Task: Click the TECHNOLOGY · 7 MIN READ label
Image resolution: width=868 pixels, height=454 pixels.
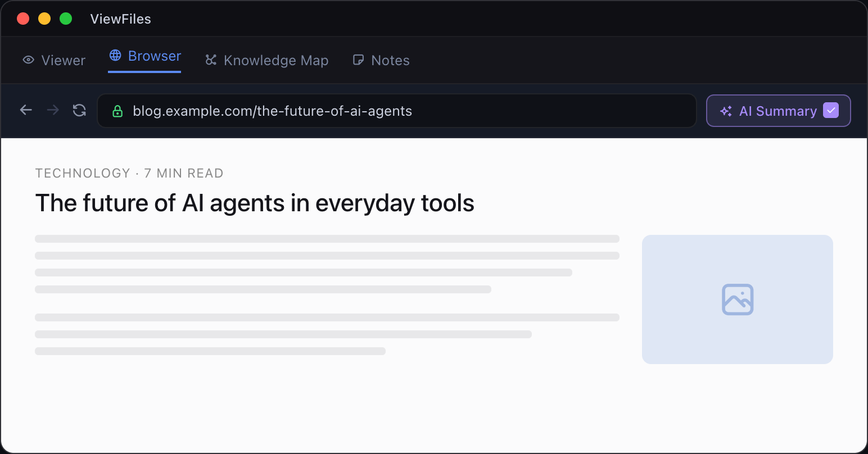Action: pyautogui.click(x=129, y=173)
